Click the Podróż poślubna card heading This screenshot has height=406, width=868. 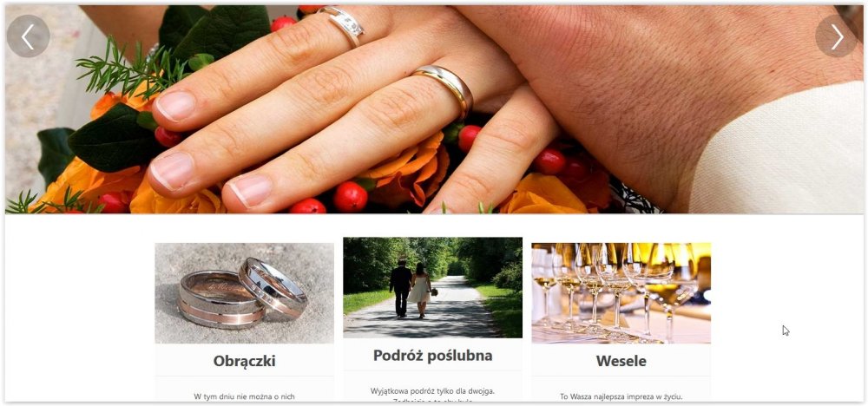pos(432,355)
